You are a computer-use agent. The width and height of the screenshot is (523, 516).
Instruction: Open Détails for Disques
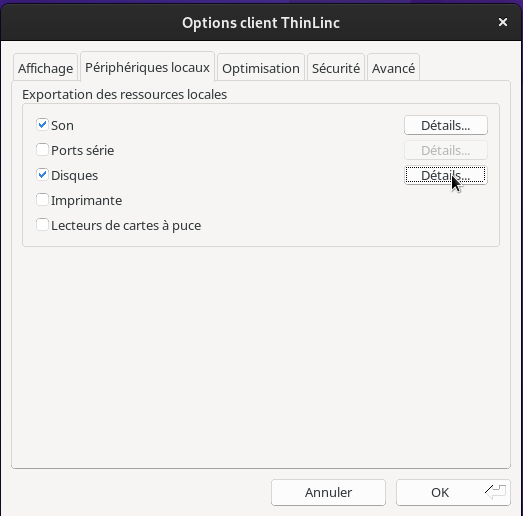(x=446, y=175)
